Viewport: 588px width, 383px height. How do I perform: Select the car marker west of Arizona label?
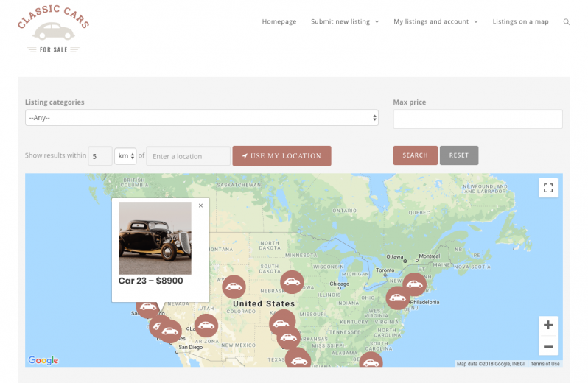pos(170,331)
